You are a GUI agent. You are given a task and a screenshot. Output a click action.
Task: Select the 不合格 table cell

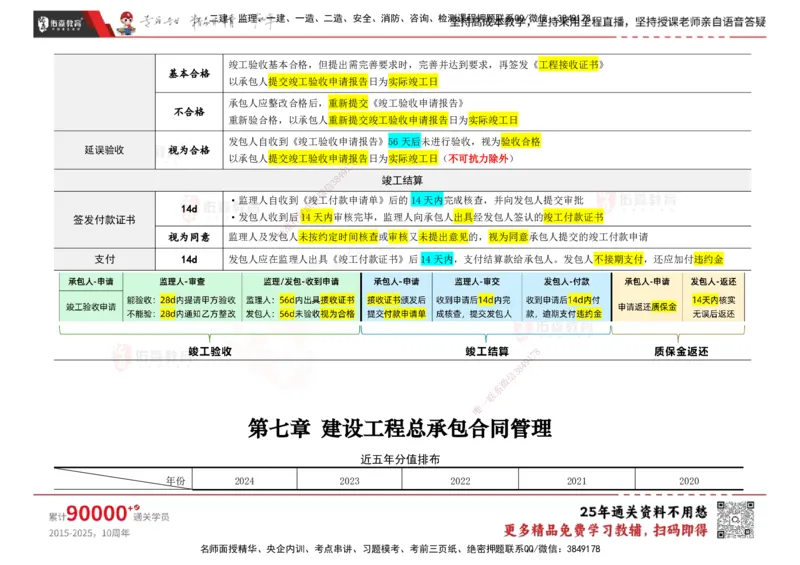click(189, 111)
